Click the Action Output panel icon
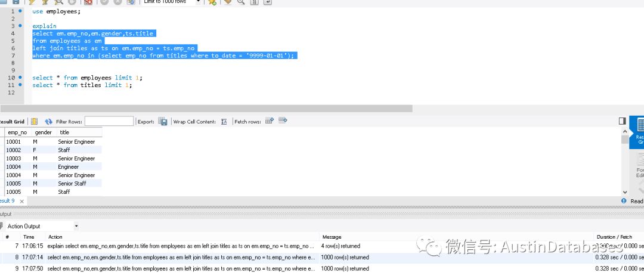 pyautogui.click(x=1, y=226)
